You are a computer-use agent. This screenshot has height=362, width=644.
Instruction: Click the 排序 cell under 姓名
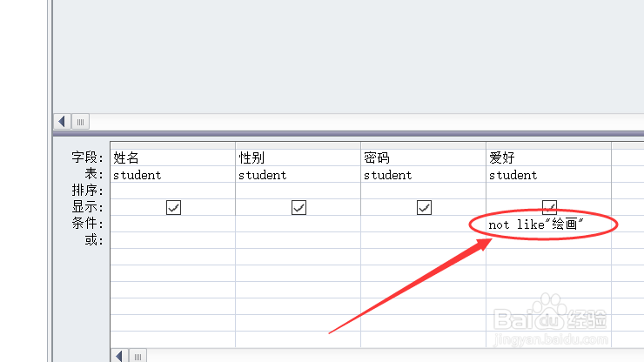(172, 191)
